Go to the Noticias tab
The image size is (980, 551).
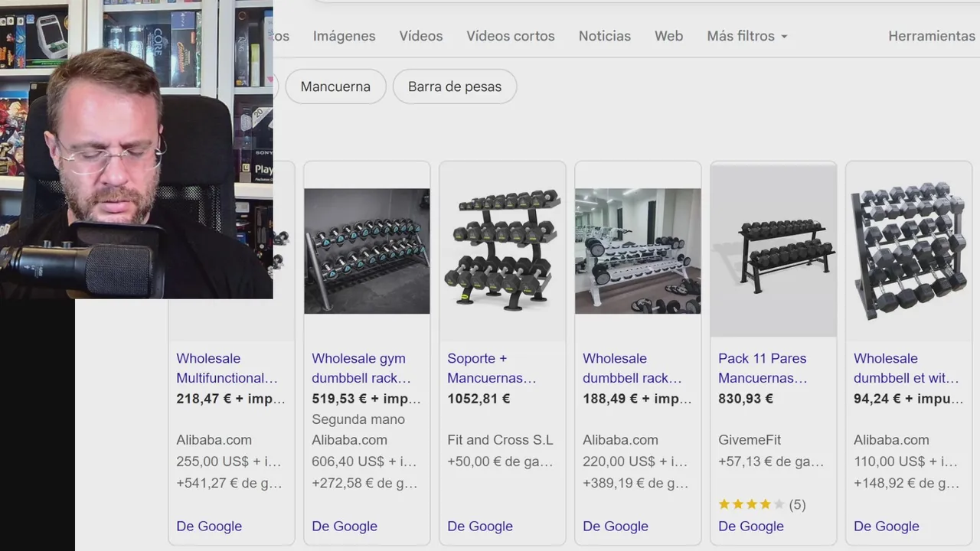604,36
